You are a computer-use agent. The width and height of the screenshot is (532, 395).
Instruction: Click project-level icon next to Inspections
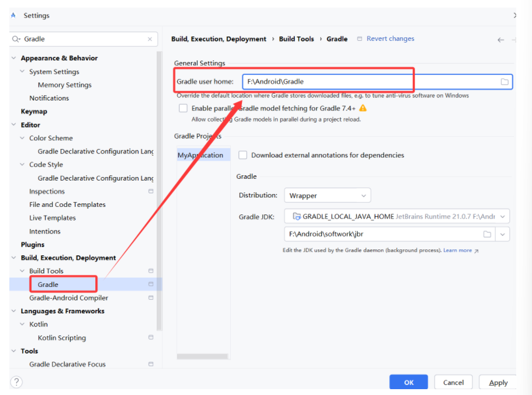pos(151,191)
